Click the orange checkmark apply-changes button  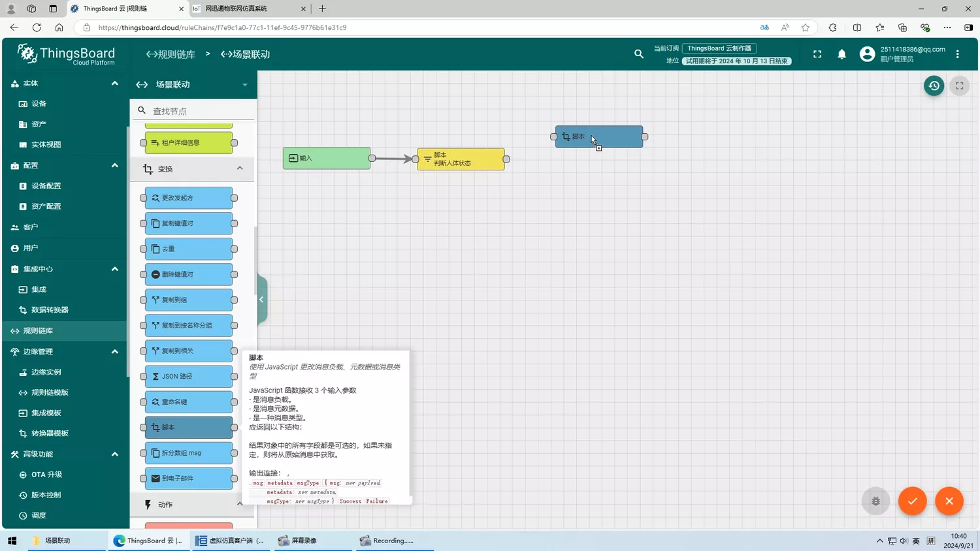point(912,501)
